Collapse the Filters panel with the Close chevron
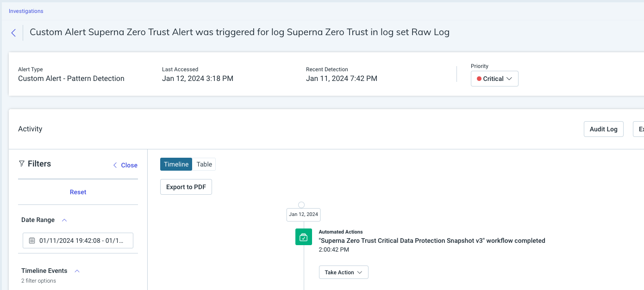The image size is (644, 290). (125, 165)
